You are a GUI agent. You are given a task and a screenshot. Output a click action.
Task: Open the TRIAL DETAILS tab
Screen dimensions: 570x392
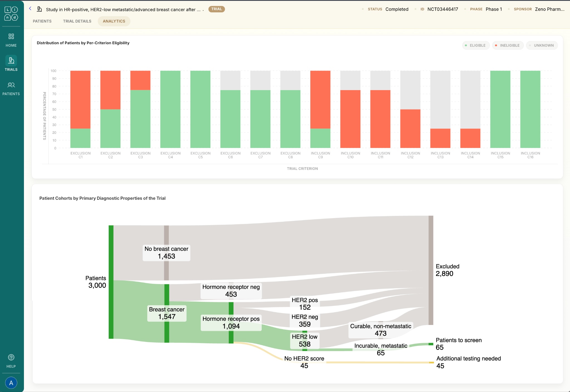click(77, 21)
